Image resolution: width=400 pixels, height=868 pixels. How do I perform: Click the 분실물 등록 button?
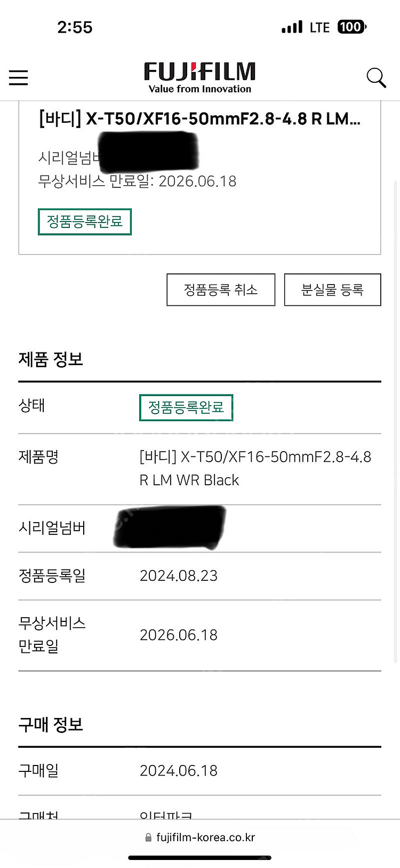(x=332, y=290)
